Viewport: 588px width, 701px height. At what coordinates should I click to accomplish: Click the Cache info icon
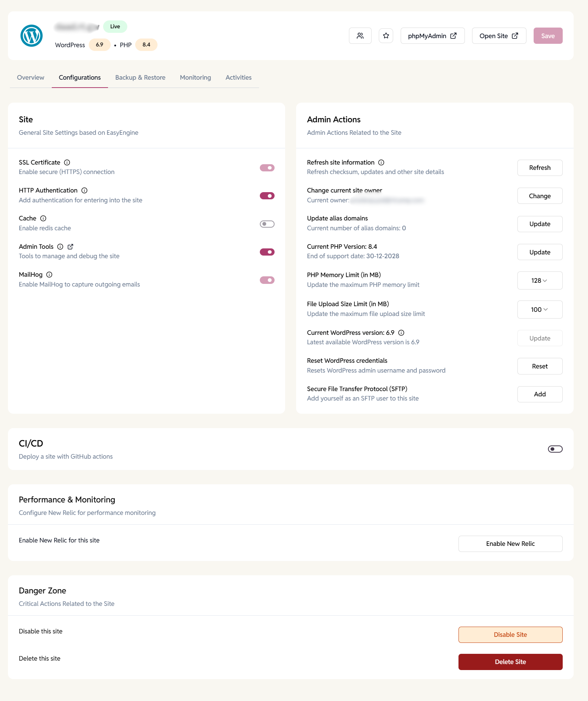[x=43, y=218]
